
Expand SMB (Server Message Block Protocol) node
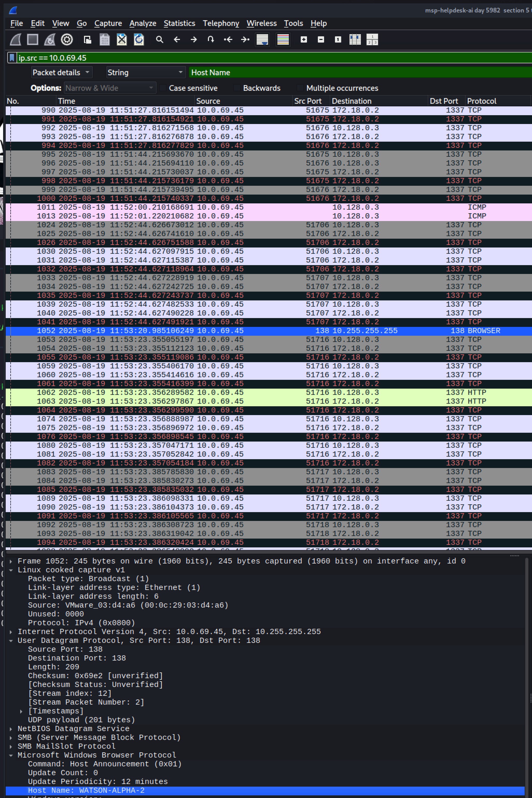11,738
